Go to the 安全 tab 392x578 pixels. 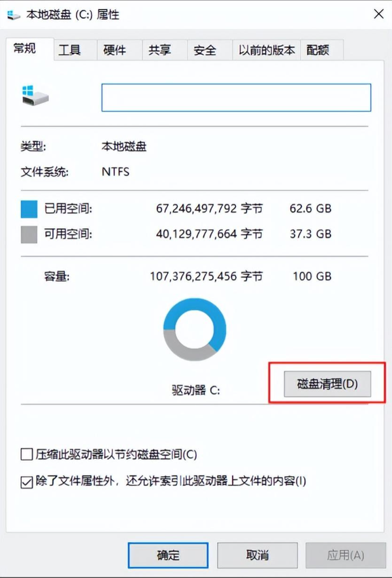tap(204, 50)
